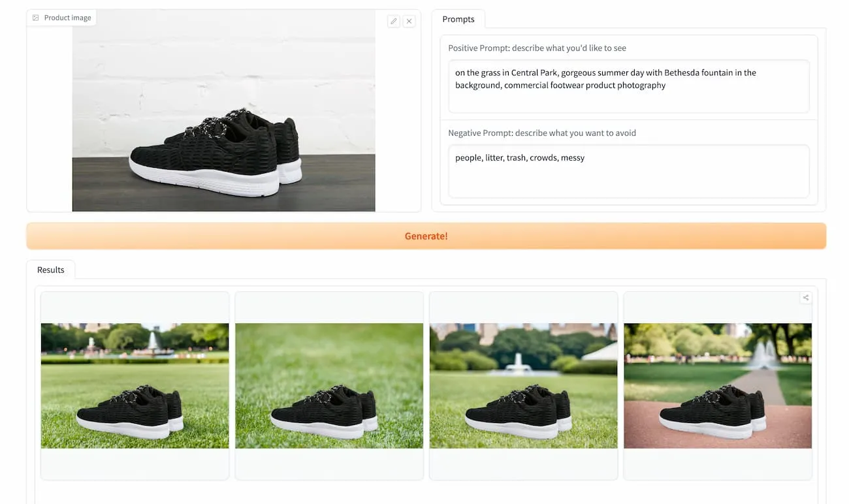
Task: Open fourth result with shoe on red path
Action: tap(718, 386)
